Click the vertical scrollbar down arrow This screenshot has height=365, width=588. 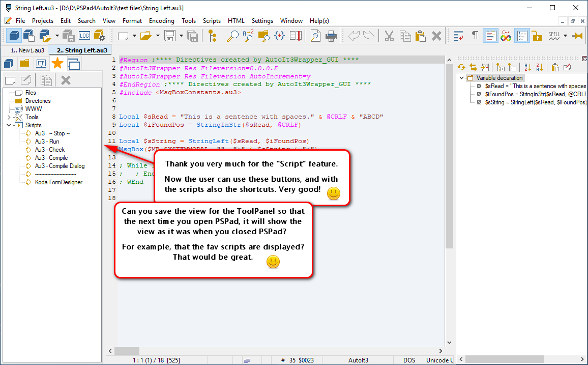click(x=449, y=342)
